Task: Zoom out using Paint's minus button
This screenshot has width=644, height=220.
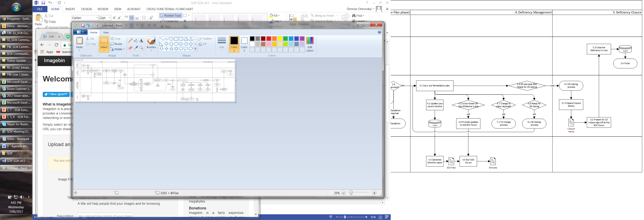Action: click(343, 193)
